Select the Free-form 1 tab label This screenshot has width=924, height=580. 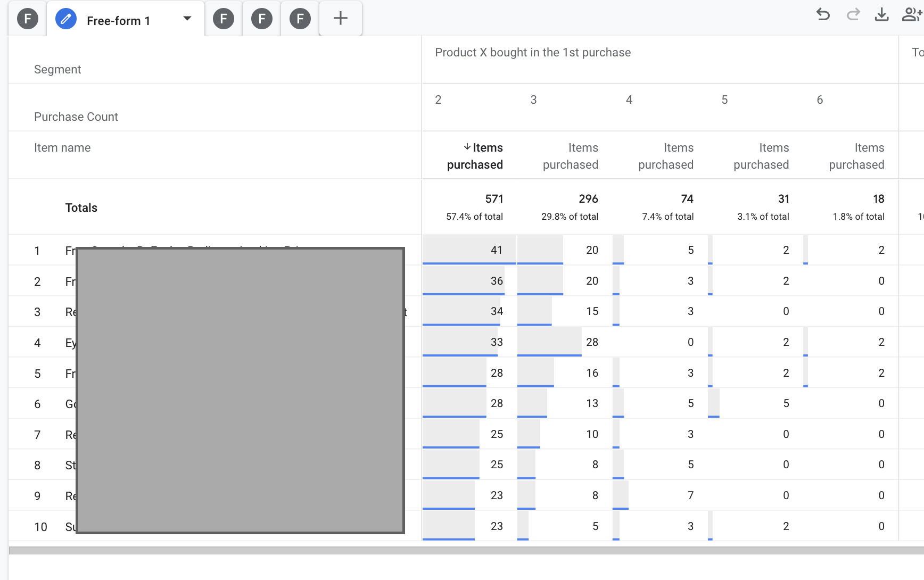(118, 21)
